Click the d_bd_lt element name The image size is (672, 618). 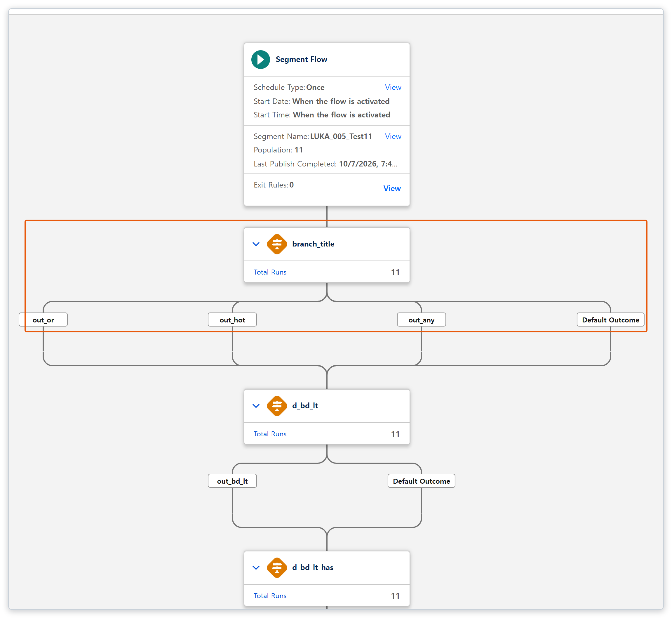[x=305, y=406]
